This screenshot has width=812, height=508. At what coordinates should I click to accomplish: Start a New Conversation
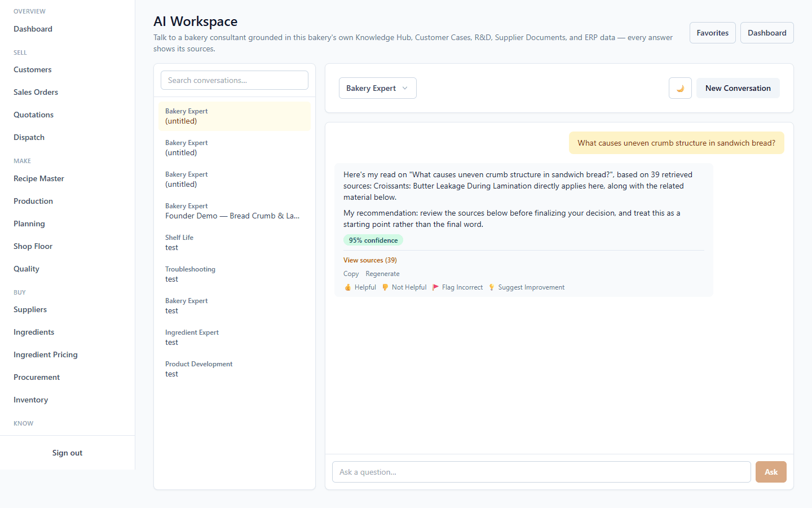pyautogui.click(x=738, y=88)
